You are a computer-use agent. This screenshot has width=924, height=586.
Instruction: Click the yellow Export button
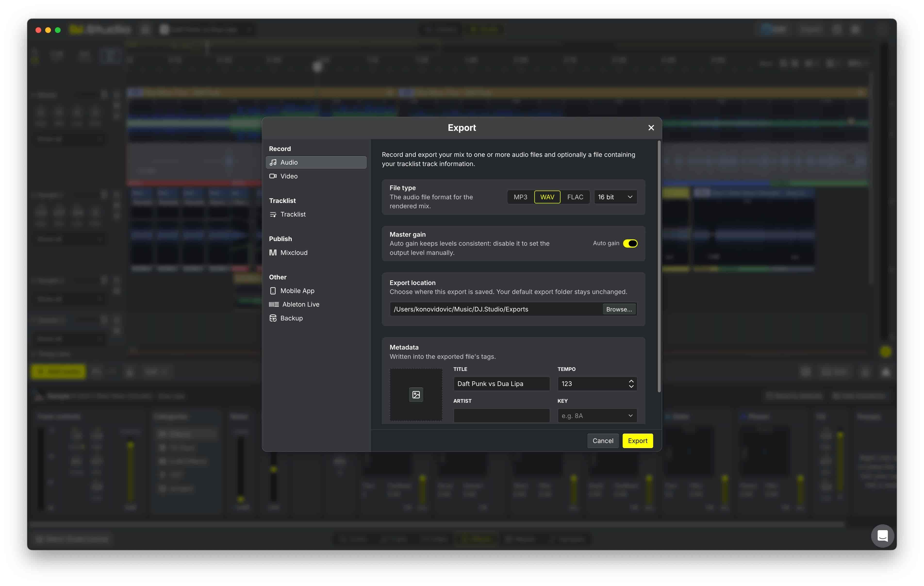point(637,441)
